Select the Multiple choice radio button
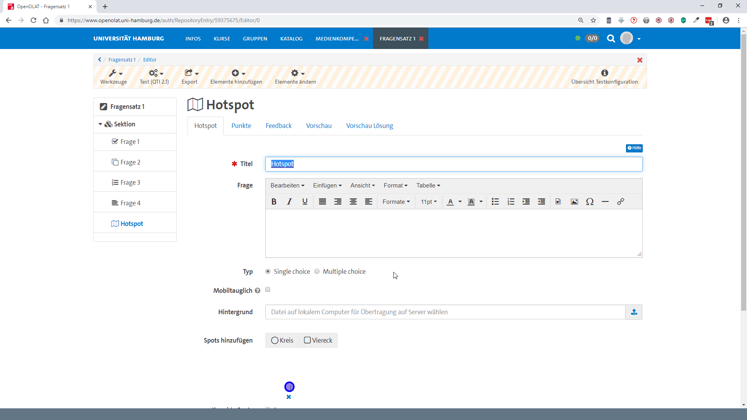 pos(317,272)
